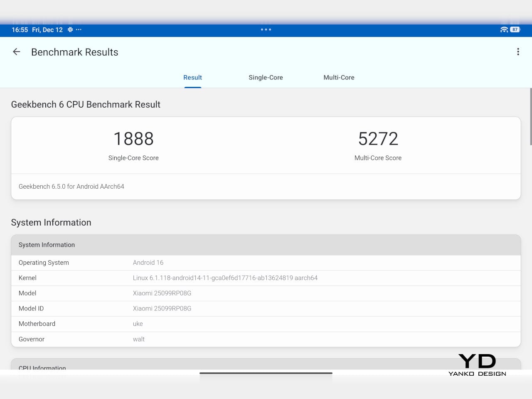
Task: Tap the Slack notification icon in status bar
Action: [x=70, y=30]
